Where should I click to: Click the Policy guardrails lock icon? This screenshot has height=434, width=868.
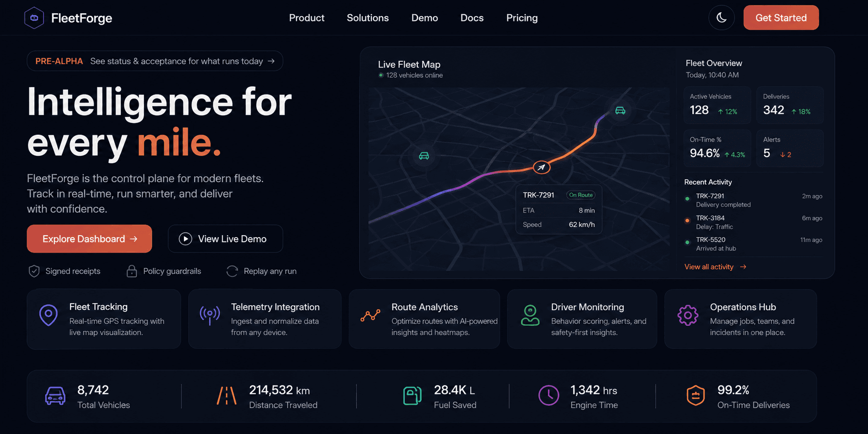click(x=132, y=271)
